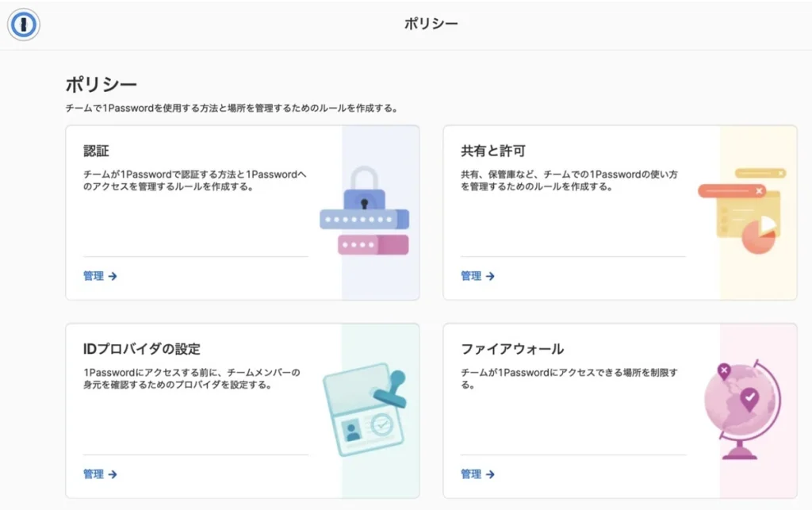The image size is (812, 510).
Task: Click the description text in the ファイアウォール card
Action: tap(569, 378)
